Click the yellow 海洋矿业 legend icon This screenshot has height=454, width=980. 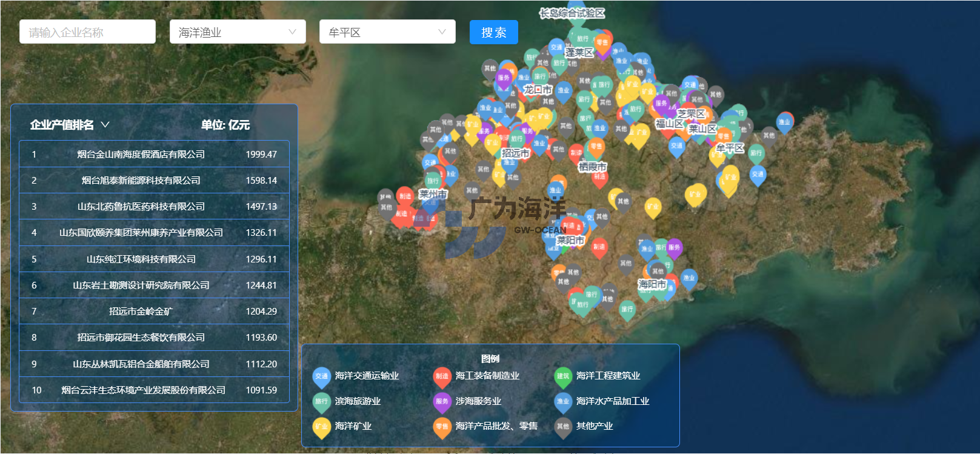pos(321,426)
